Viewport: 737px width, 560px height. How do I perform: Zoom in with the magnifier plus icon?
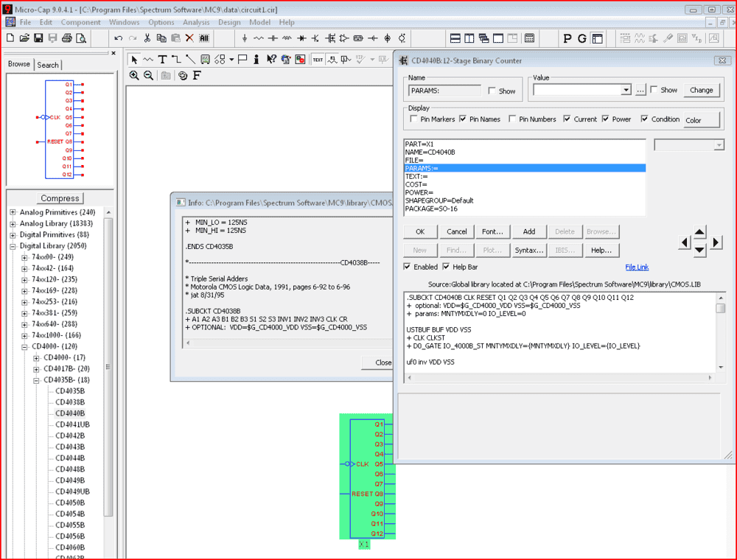pos(134,75)
